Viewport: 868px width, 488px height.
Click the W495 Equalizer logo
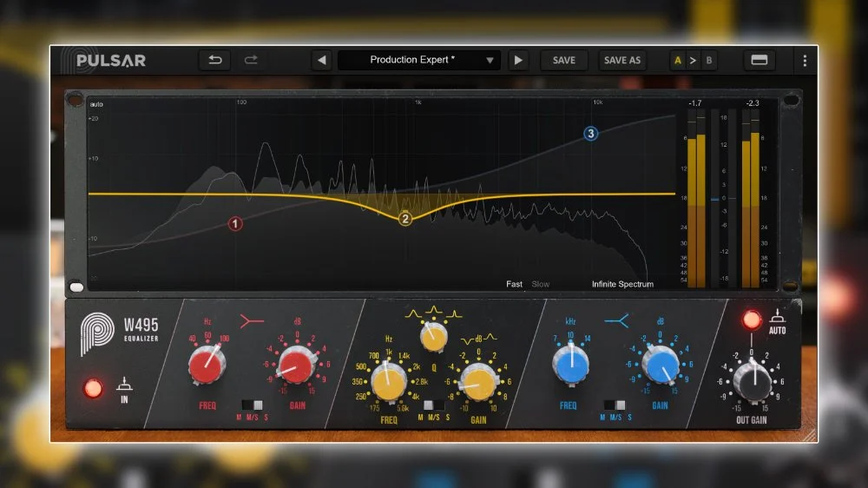click(120, 333)
